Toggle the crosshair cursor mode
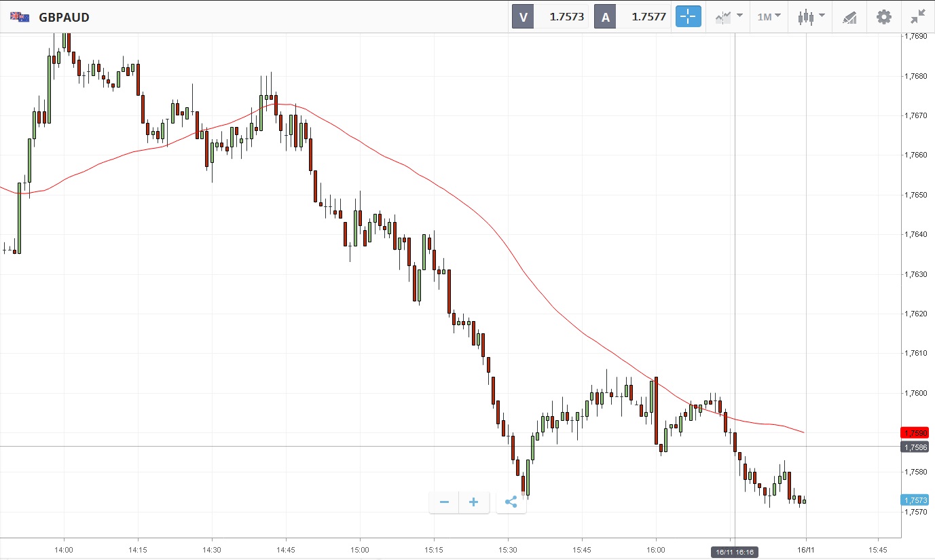 (x=688, y=17)
